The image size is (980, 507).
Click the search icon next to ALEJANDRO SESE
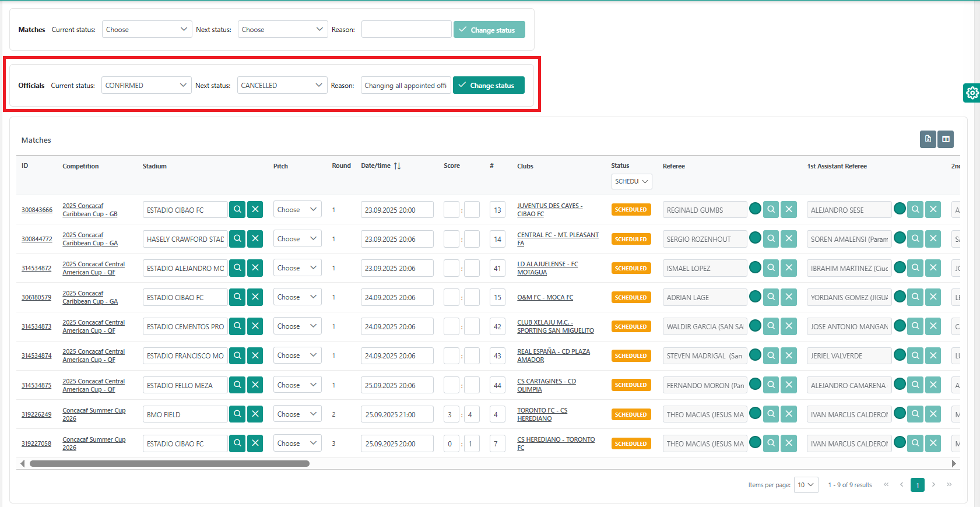click(x=915, y=209)
